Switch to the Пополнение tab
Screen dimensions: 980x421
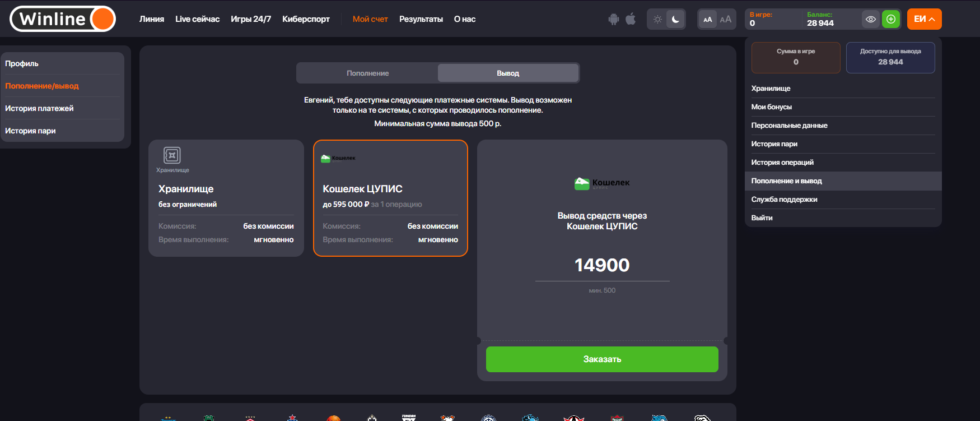coord(367,73)
